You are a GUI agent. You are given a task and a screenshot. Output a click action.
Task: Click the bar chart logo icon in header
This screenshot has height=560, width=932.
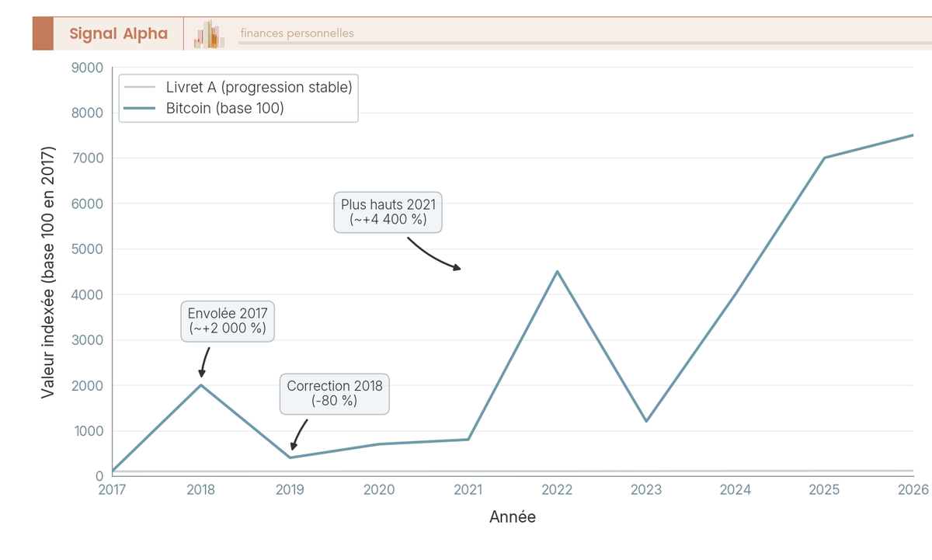[x=209, y=34]
